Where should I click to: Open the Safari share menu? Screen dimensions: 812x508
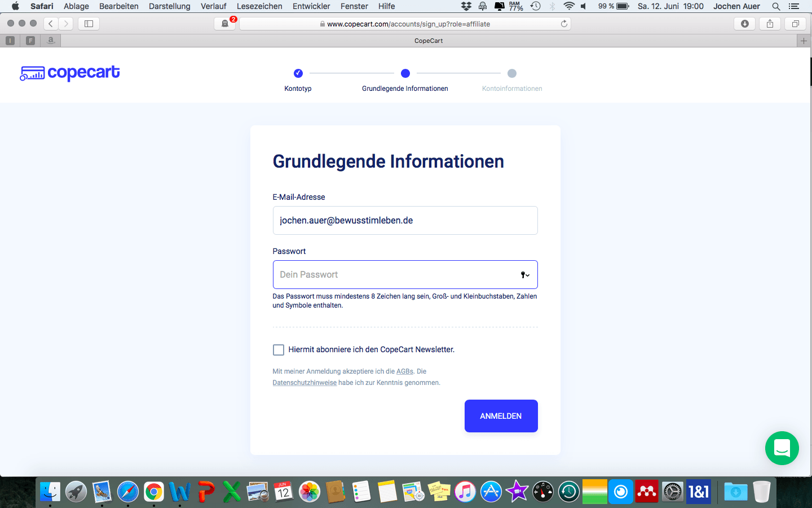click(x=770, y=24)
